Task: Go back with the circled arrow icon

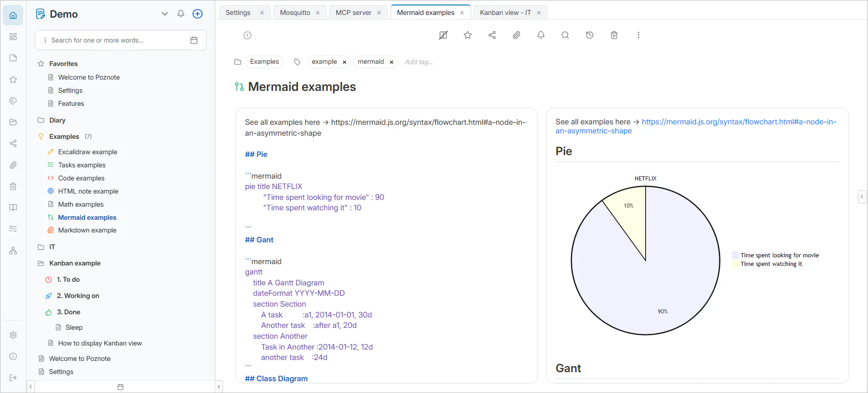Action: point(248,35)
